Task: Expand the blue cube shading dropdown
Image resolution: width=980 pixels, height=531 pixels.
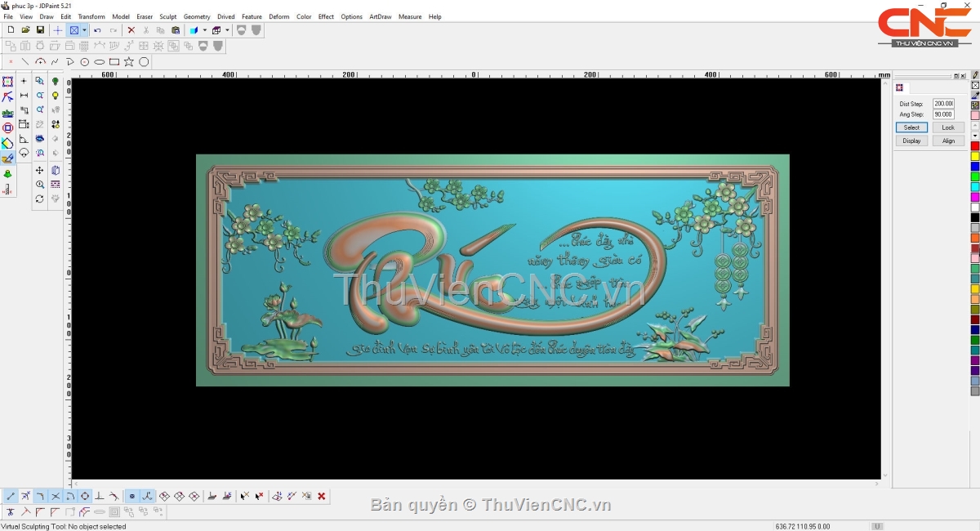Action: pos(204,30)
